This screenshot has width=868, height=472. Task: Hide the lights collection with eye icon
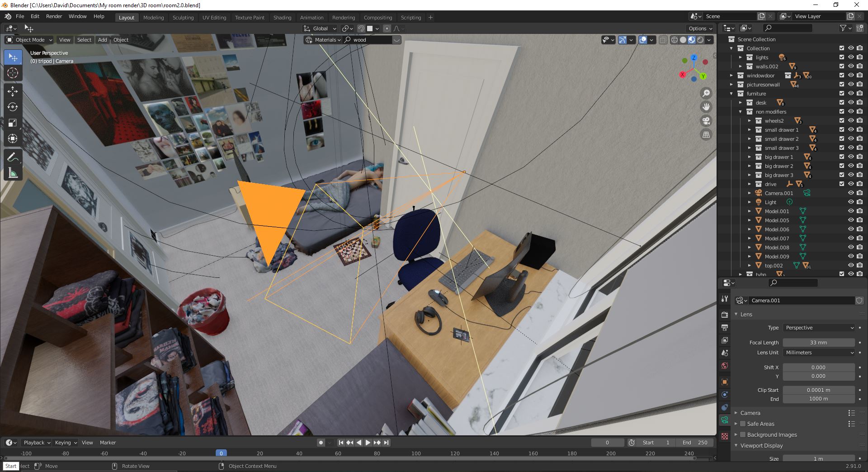(x=850, y=57)
